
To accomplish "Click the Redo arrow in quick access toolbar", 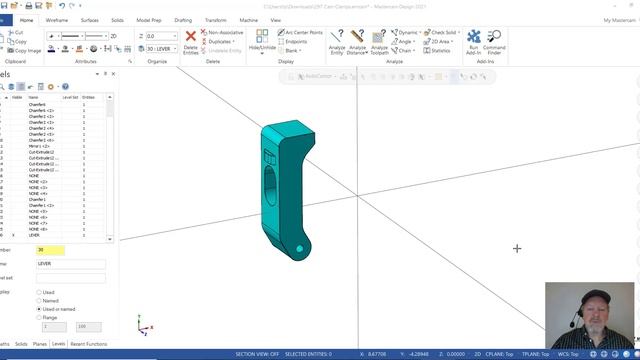I will click(72, 6).
